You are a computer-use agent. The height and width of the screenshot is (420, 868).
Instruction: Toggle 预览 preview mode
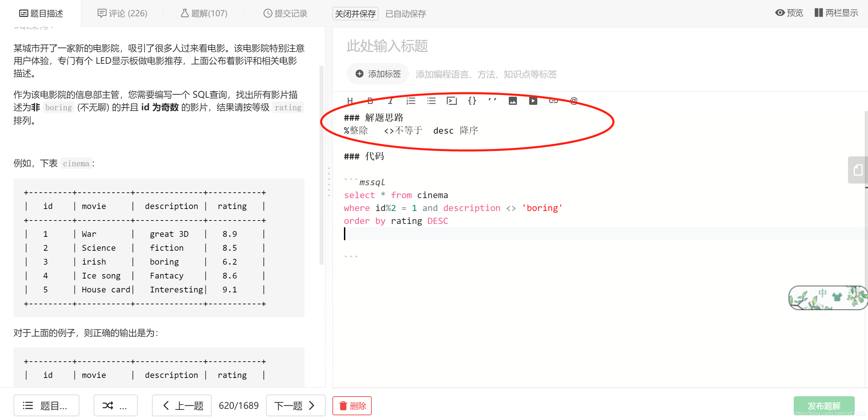[x=789, y=13]
